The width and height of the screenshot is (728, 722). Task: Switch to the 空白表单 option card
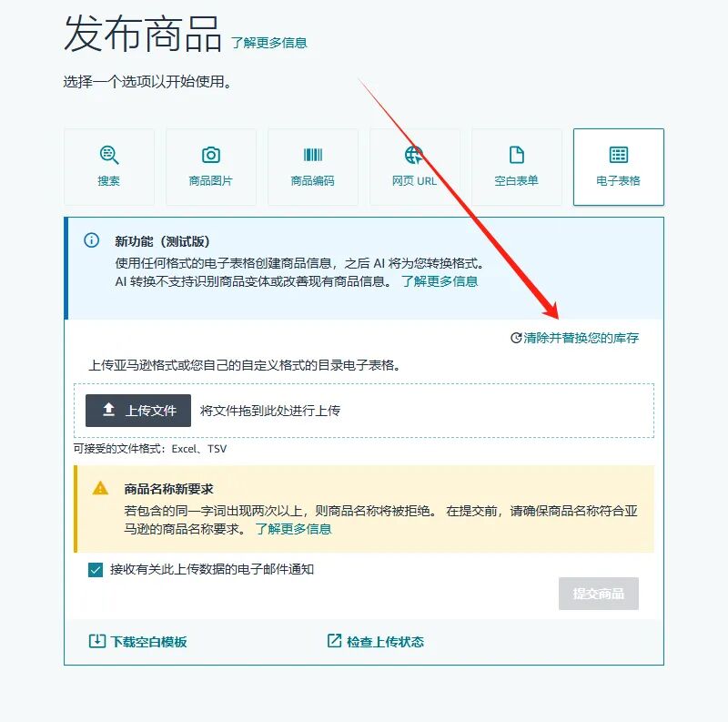point(516,167)
